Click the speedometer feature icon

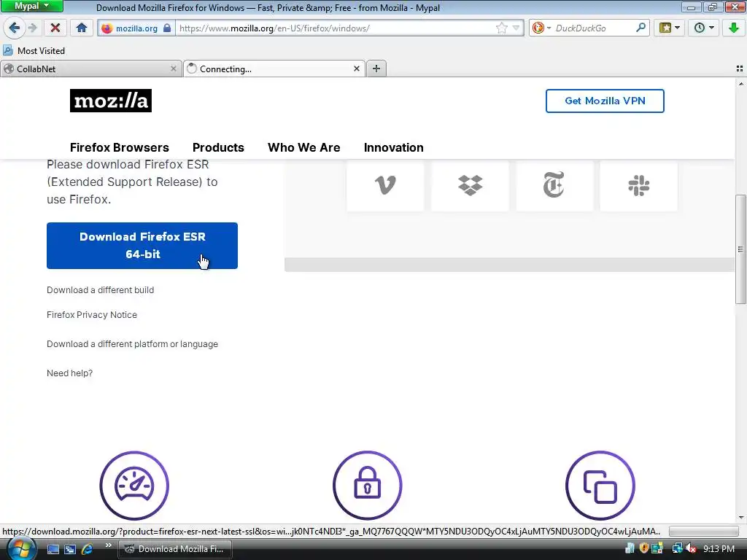[x=134, y=485]
